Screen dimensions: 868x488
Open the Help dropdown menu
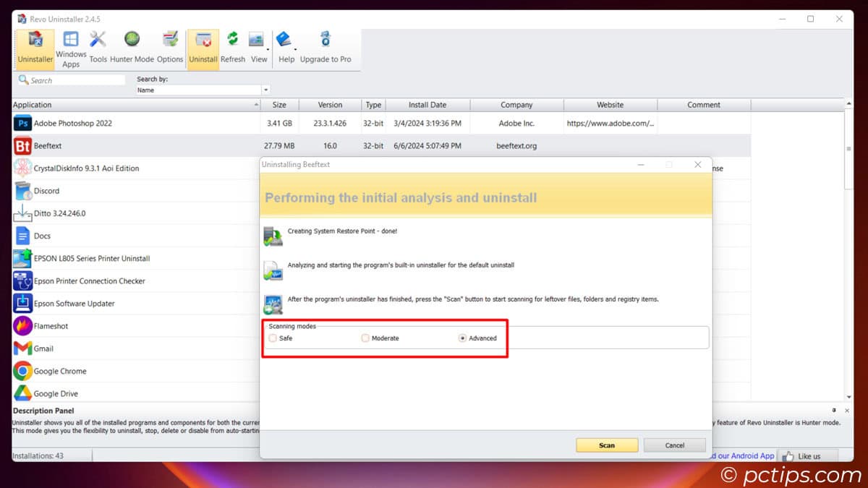pos(286,48)
